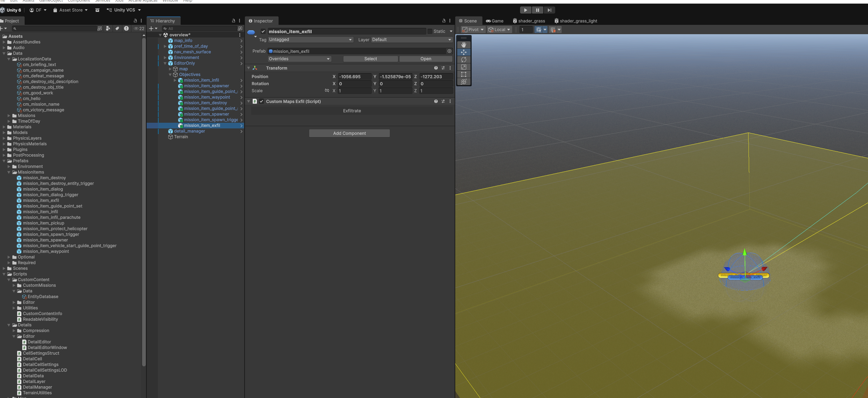The height and width of the screenshot is (398, 868).
Task: Toggle mission_item_exfil active checkbox
Action: tap(263, 32)
